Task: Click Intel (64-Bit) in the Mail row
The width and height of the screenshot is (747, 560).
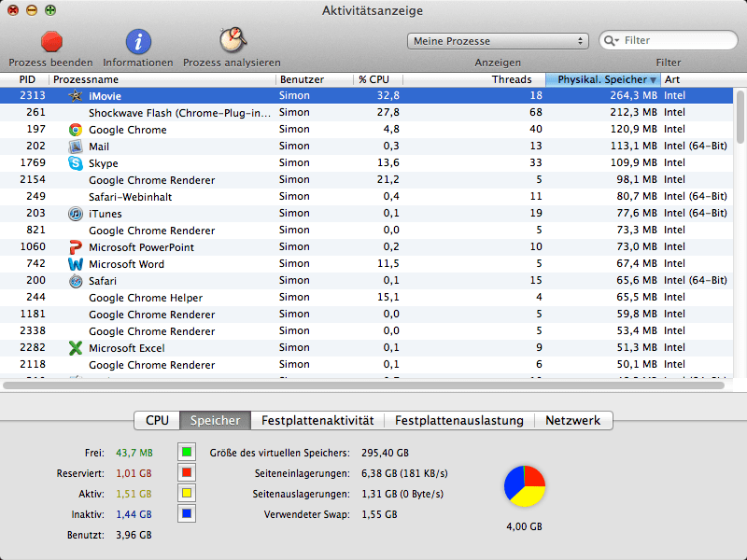Action: point(696,146)
